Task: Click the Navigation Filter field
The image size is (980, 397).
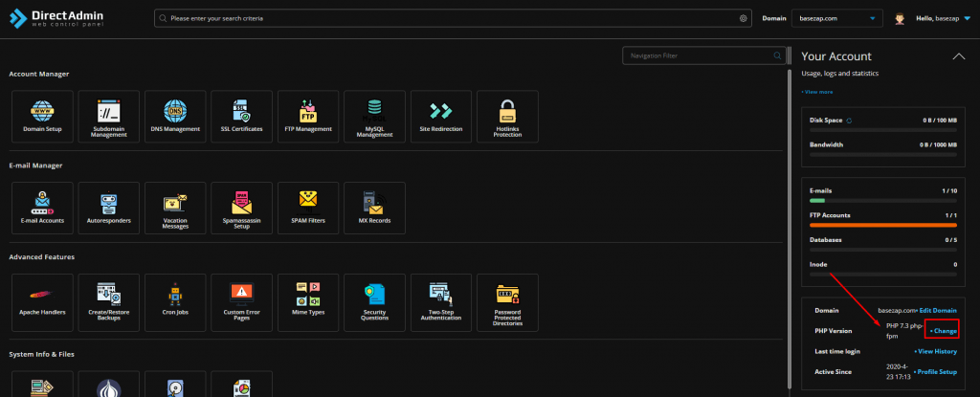Action: point(702,56)
